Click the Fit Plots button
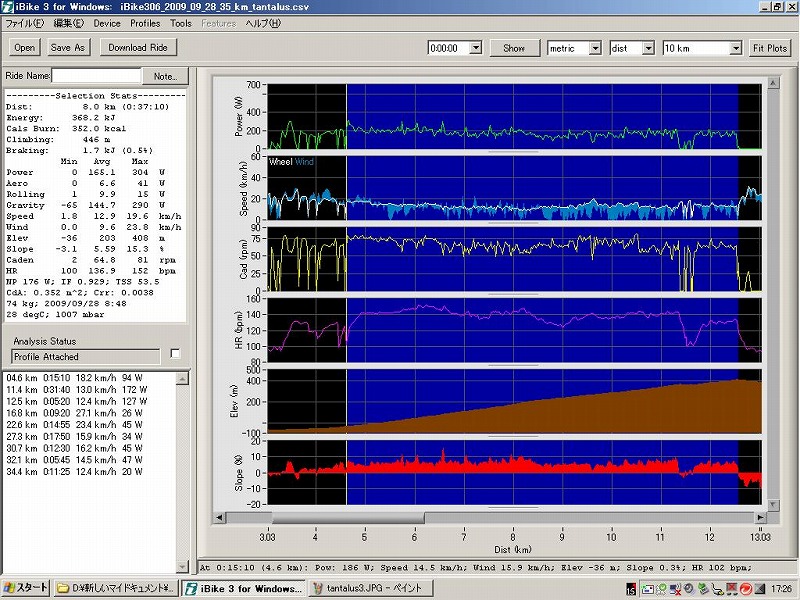The height and width of the screenshot is (600, 800). pos(770,48)
